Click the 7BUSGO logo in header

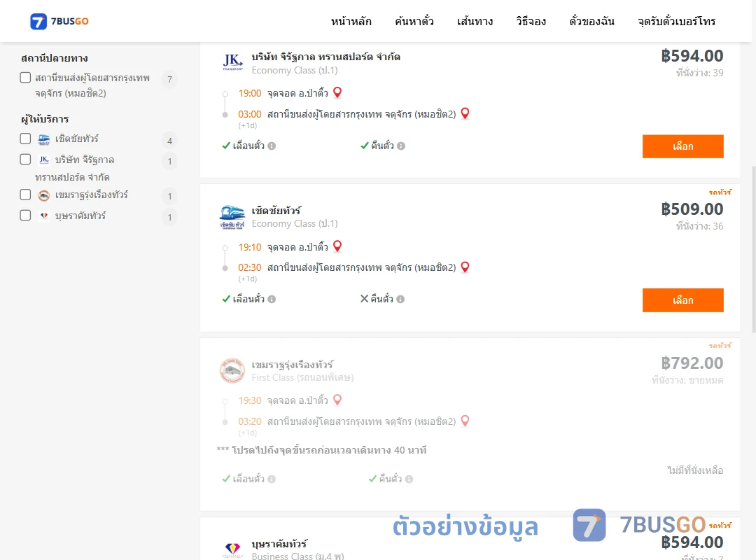coord(59,21)
